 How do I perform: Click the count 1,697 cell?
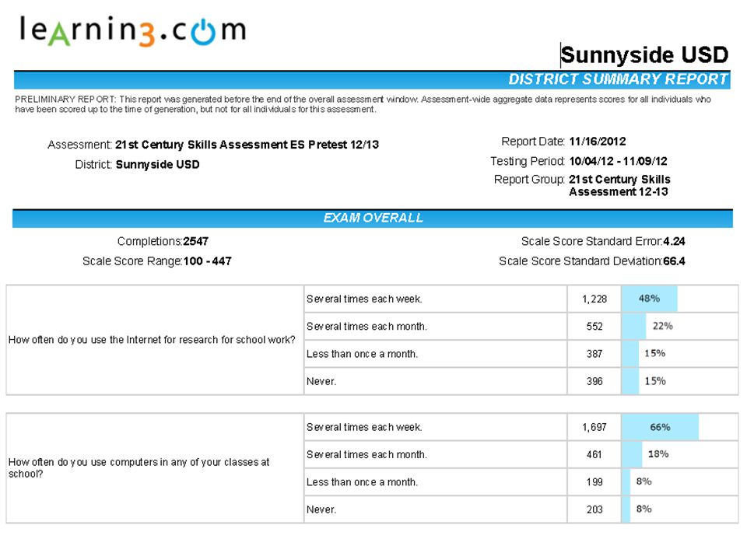(x=594, y=427)
